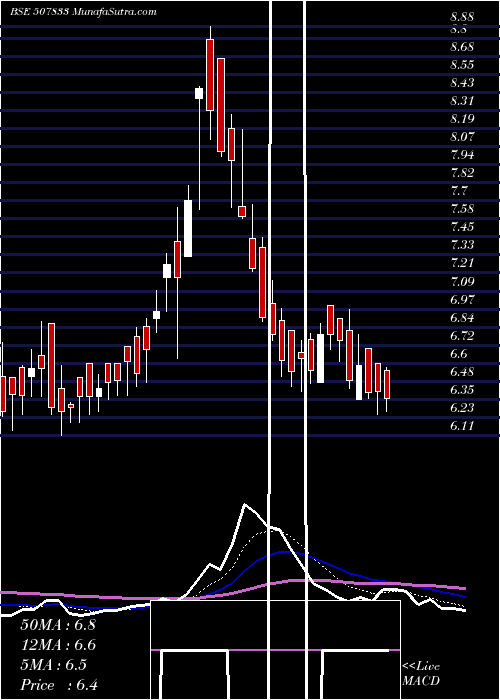Image resolution: width=500 pixels, height=700 pixels.
Task: Click the 8.43 price axis label
Action: [x=462, y=83]
